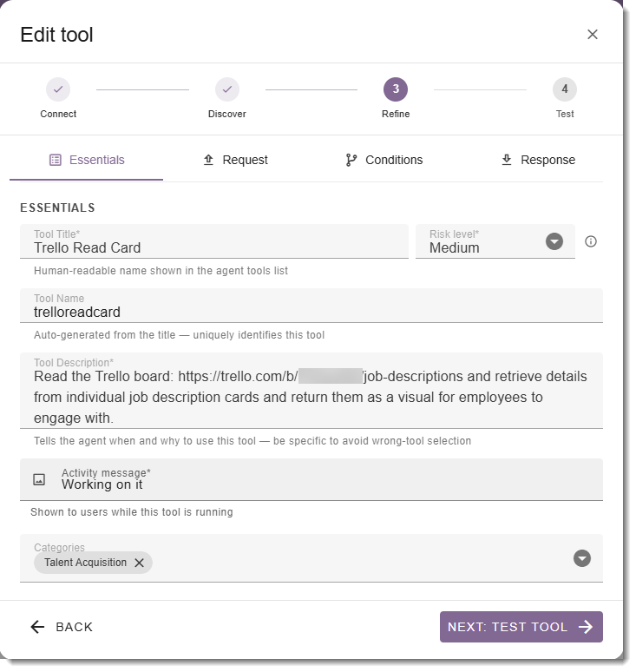Open the Response tab
636x672 pixels.
[537, 160]
